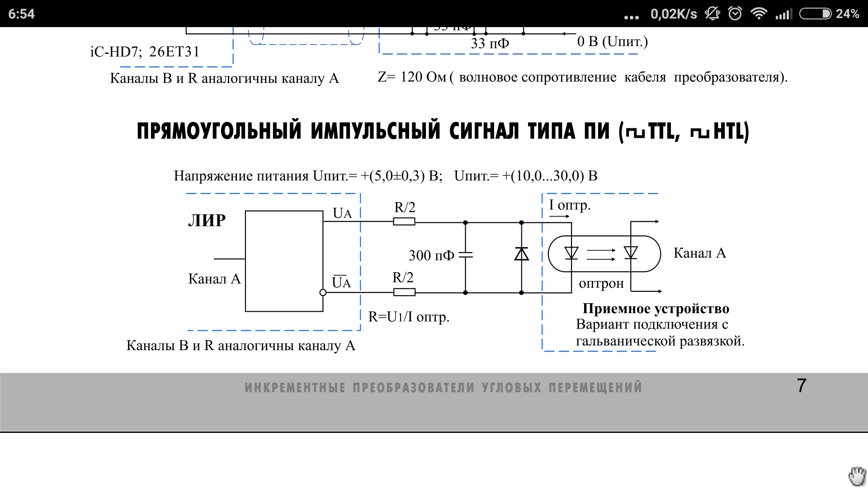Viewport: 868px width, 488px height.
Task: Click the 'Приемное устройство' bold label
Action: pos(656,308)
